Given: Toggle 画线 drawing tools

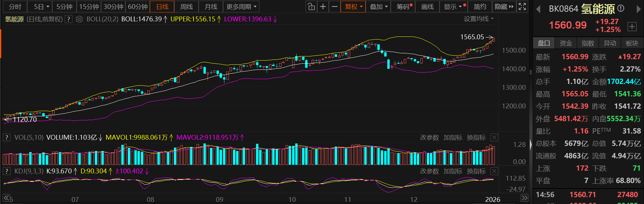Looking at the screenshot, I should tap(428, 7).
